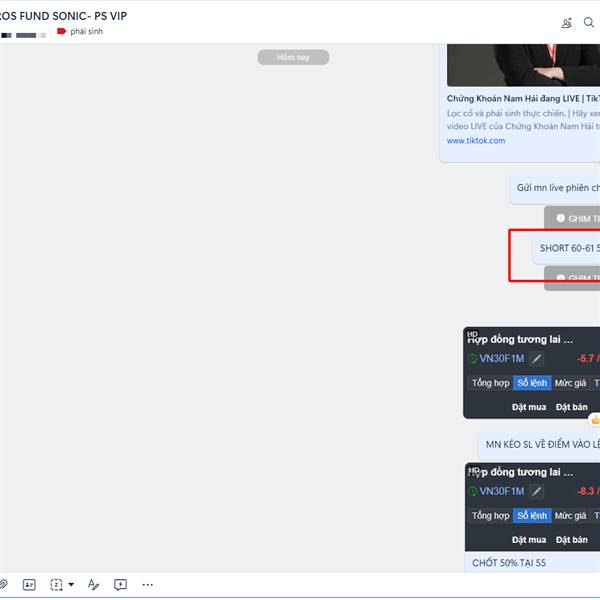Send a contact card via name card icon

(29, 585)
